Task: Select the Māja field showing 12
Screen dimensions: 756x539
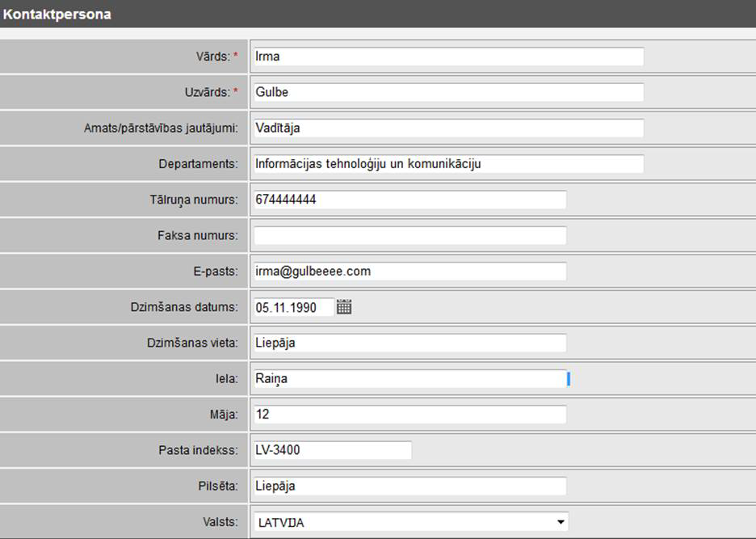Action: [409, 415]
